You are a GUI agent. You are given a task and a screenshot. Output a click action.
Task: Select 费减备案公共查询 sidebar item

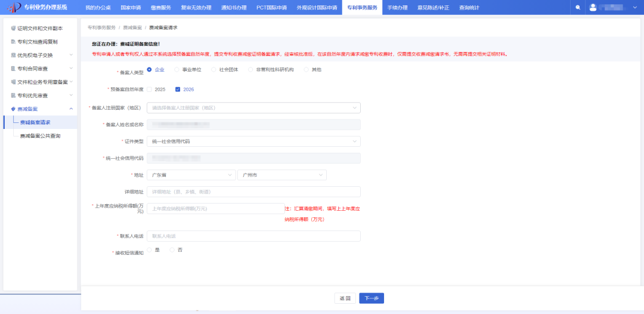[x=40, y=136]
